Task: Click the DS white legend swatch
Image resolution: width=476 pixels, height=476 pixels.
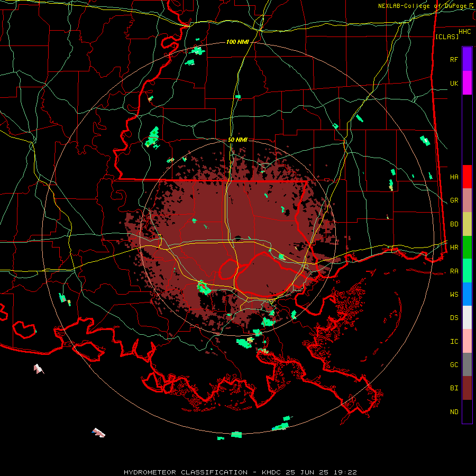Action: [467, 317]
